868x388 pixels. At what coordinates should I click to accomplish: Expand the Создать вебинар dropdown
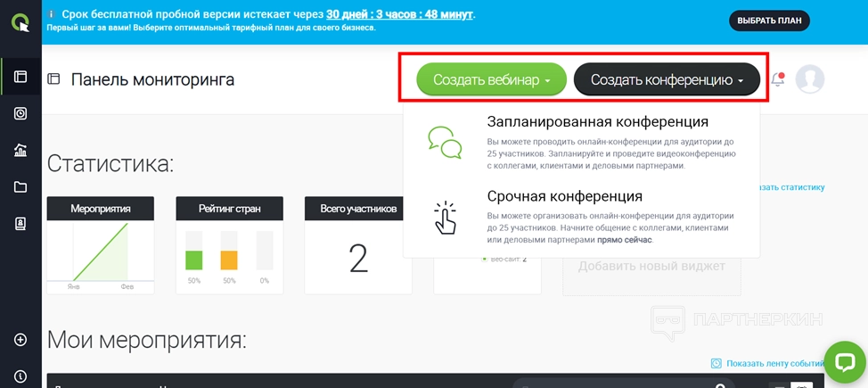[492, 79]
